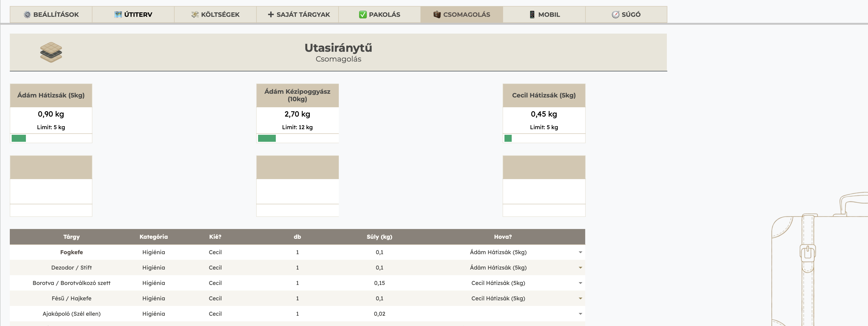Click the compass icon beside Súgó
The height and width of the screenshot is (326, 868).
(615, 14)
